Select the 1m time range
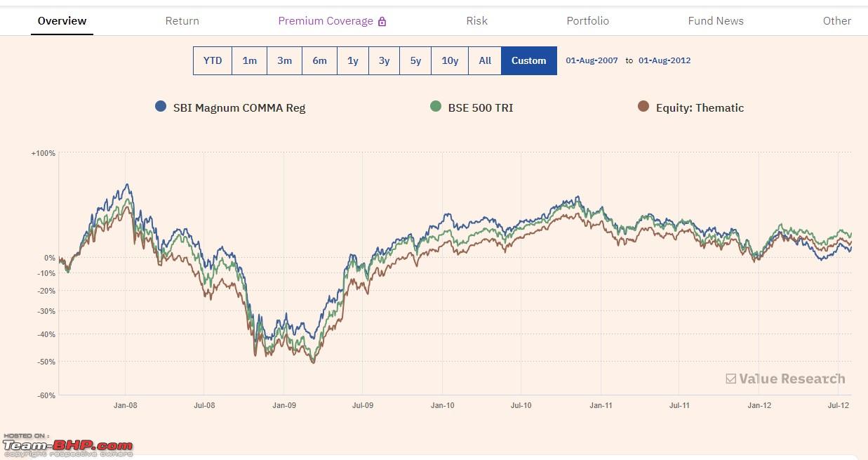This screenshot has width=868, height=460. pyautogui.click(x=250, y=60)
